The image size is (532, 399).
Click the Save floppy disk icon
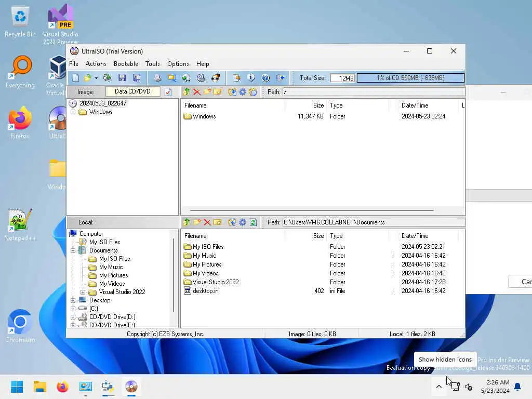(122, 78)
